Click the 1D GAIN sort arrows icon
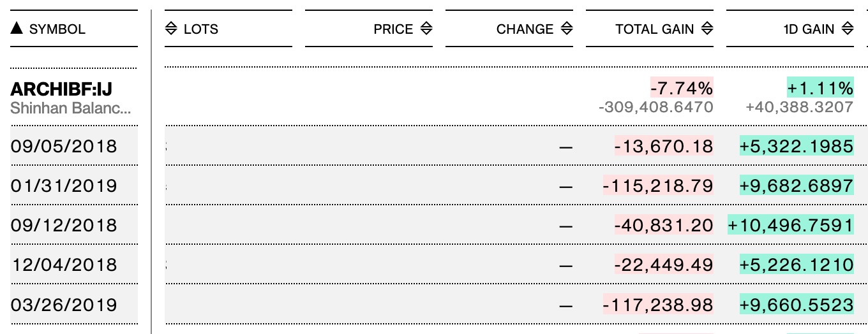This screenshot has width=868, height=334. click(x=847, y=29)
